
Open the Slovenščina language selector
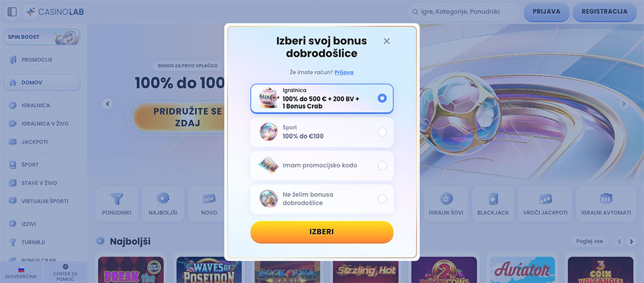pyautogui.click(x=21, y=272)
